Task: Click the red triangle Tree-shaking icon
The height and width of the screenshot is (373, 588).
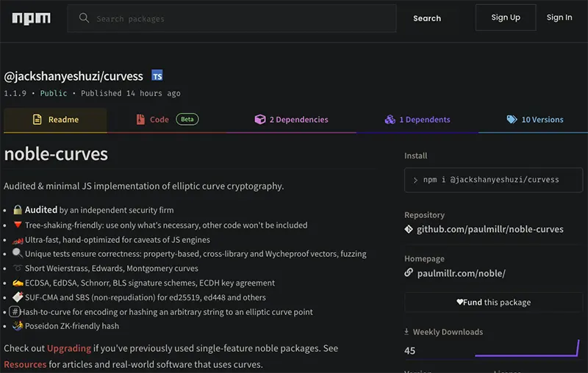Action: tap(18, 225)
